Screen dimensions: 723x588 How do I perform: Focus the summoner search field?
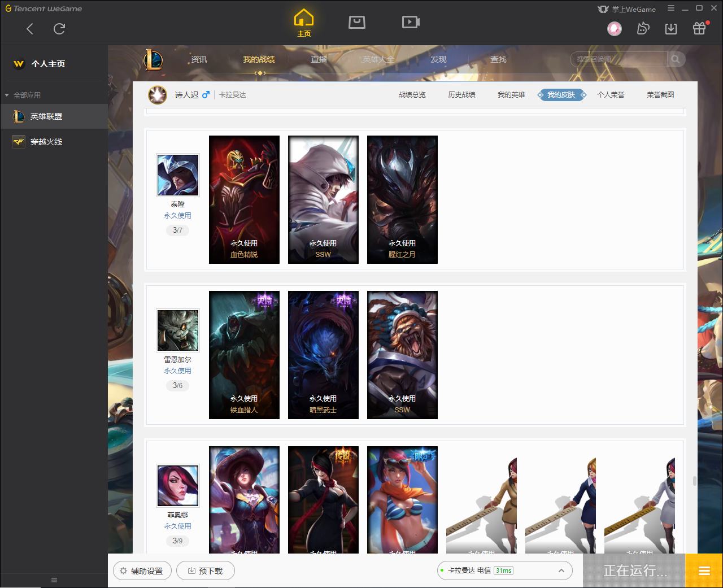[x=620, y=59]
